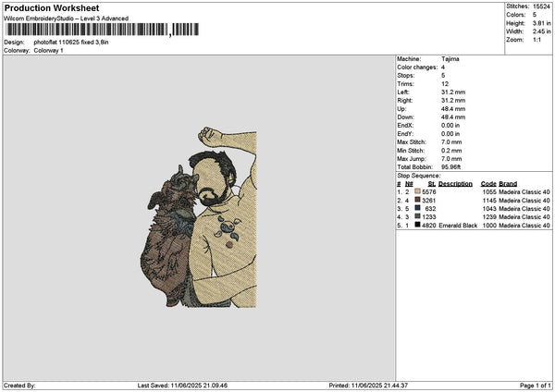Click the brown color swatch for code 1145
555x392 pixels.
(x=418, y=200)
